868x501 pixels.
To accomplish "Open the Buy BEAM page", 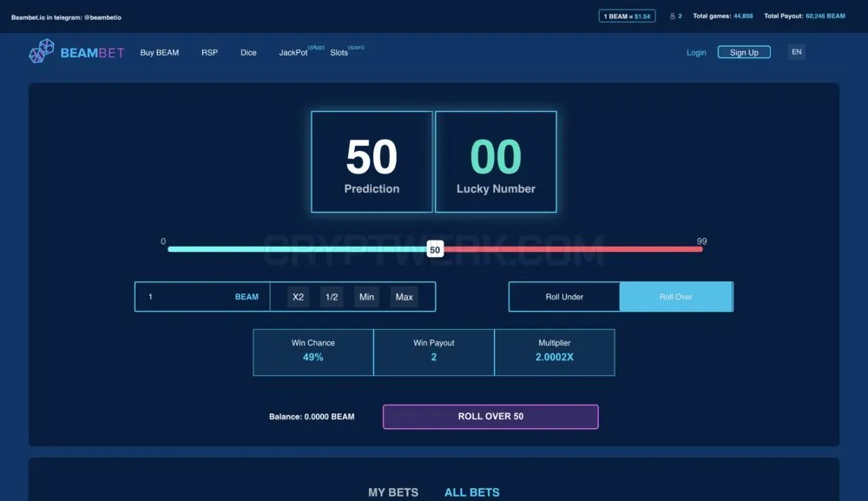I will point(160,53).
